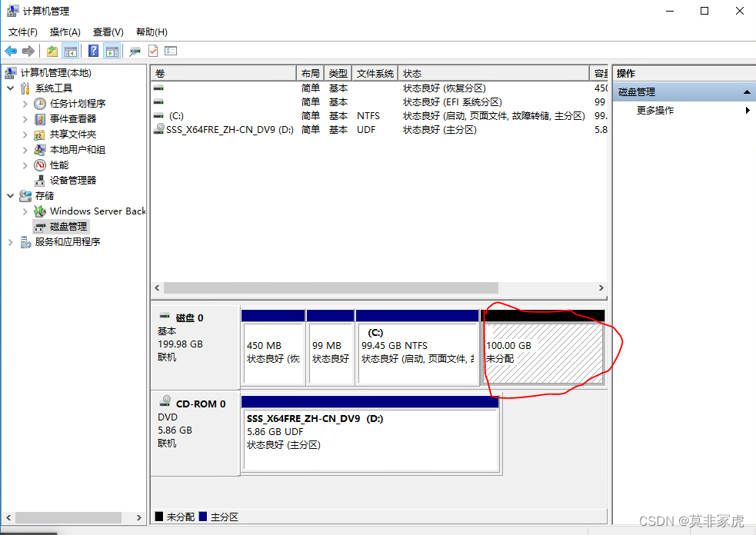The width and height of the screenshot is (756, 535).
Task: Expand the 性能 node
Action: click(x=25, y=165)
